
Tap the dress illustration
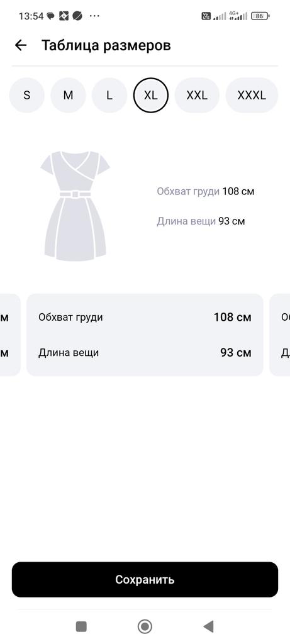(75, 206)
